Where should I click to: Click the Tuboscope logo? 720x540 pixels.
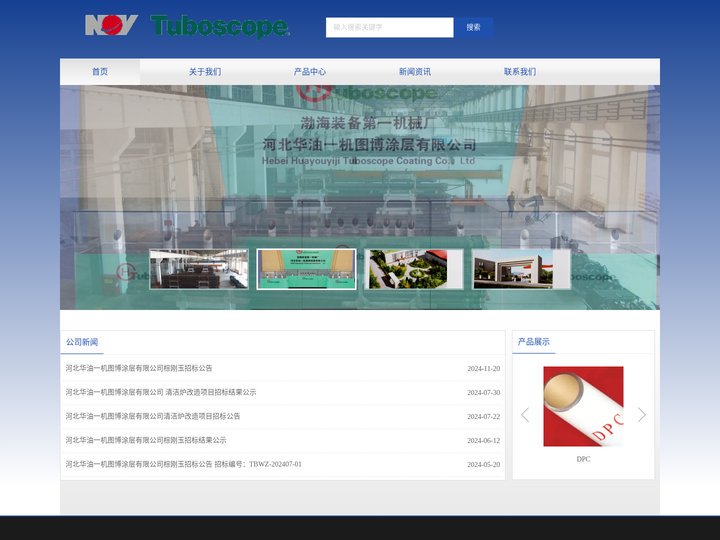click(220, 26)
